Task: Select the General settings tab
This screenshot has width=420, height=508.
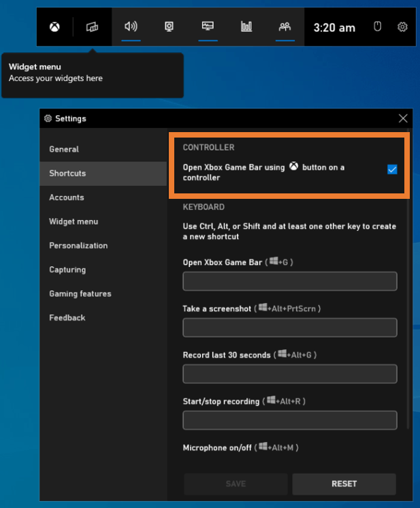Action: [103, 149]
